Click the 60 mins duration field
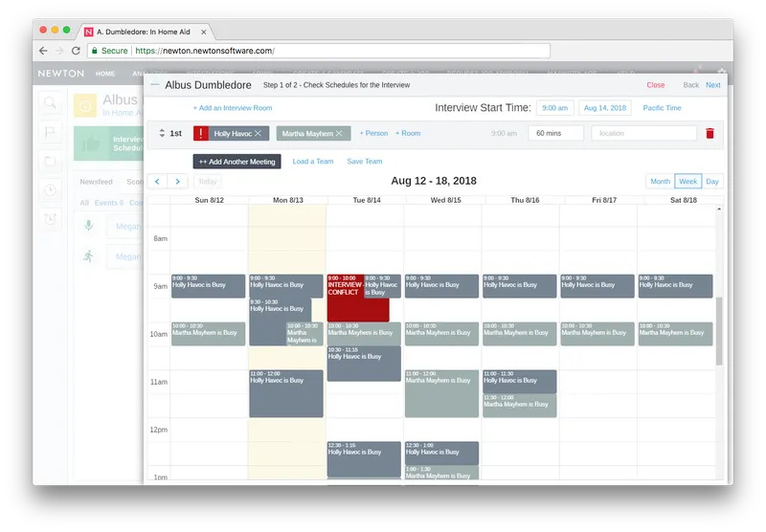 click(x=556, y=133)
